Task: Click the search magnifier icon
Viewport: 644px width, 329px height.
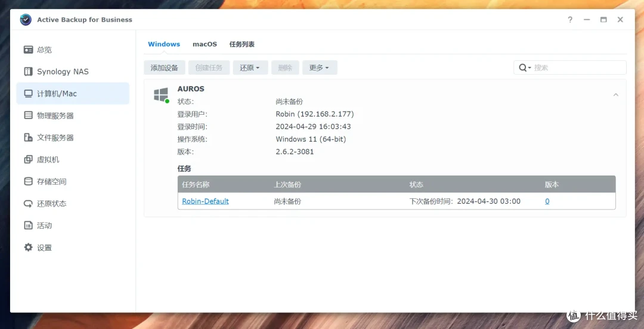Action: (x=523, y=67)
